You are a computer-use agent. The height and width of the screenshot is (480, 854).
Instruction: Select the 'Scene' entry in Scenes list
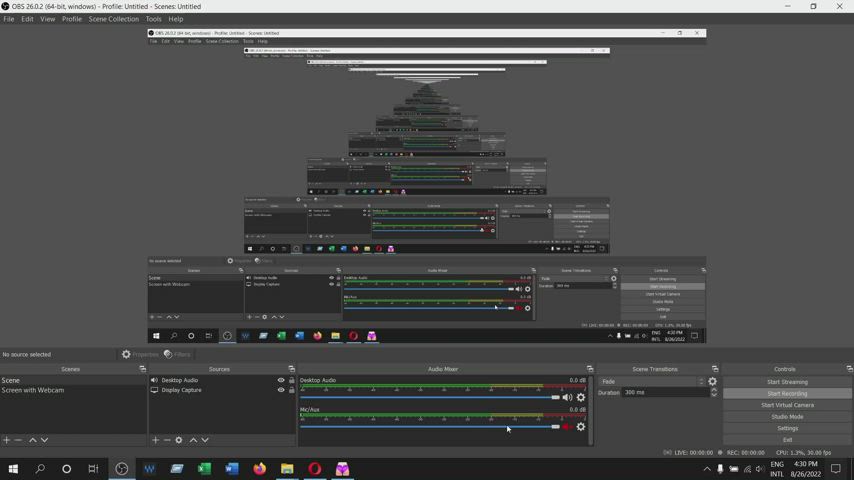coord(74,380)
